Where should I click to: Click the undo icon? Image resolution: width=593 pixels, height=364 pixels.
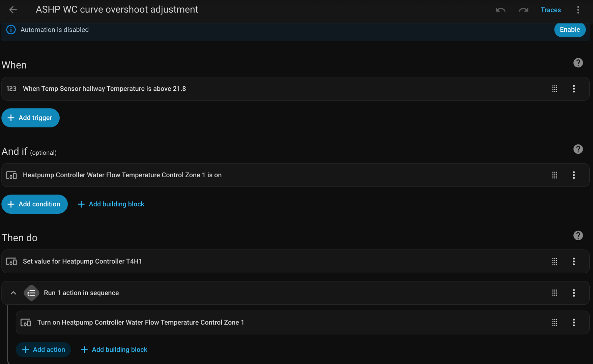(500, 10)
